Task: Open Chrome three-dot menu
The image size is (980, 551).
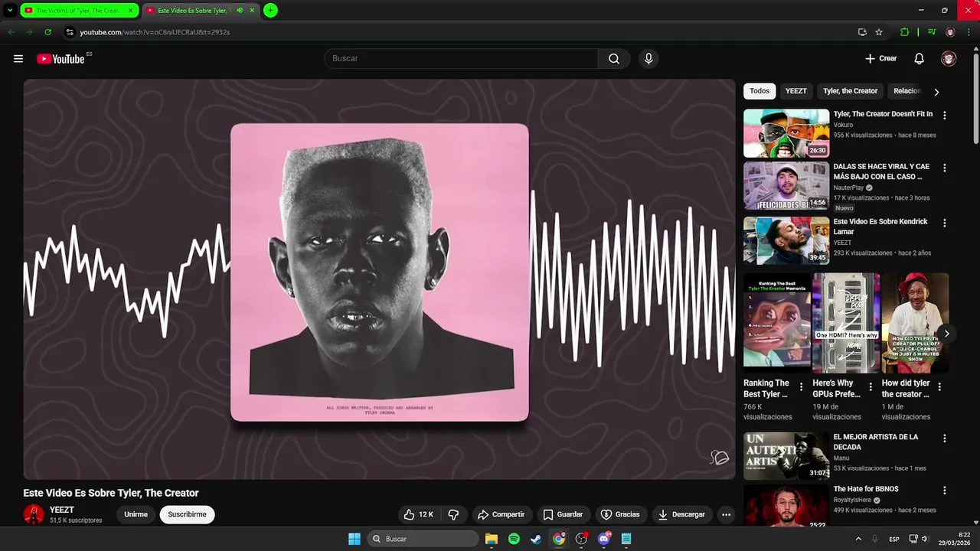Action: click(x=969, y=32)
